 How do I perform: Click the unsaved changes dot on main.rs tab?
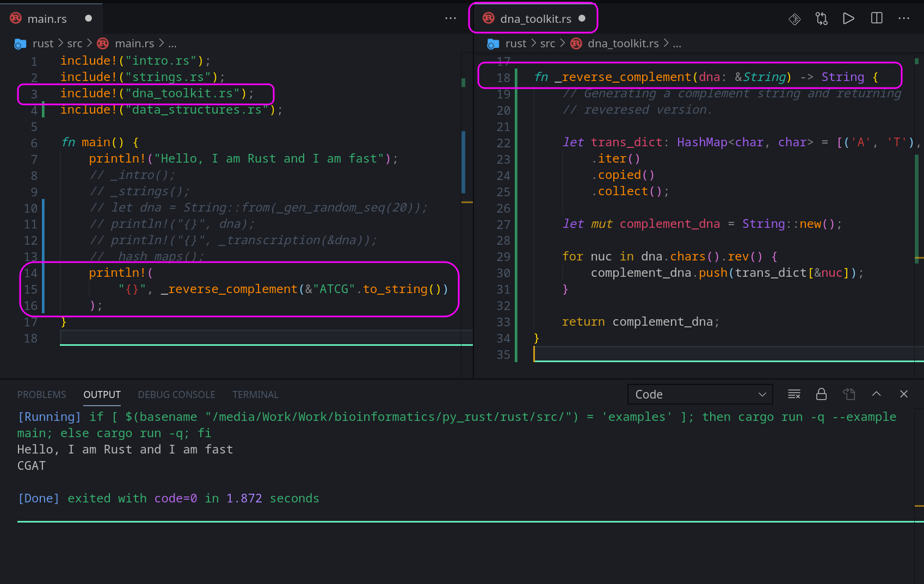[x=88, y=18]
